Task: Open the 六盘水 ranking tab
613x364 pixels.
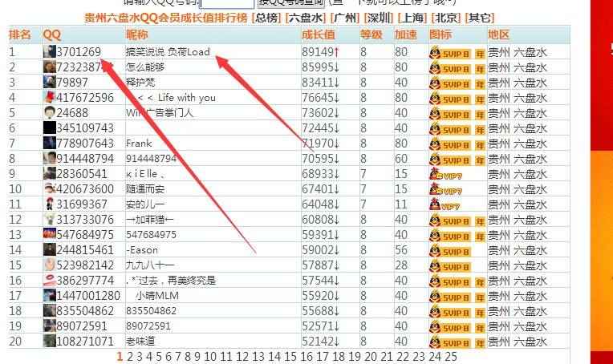Action: [x=306, y=18]
